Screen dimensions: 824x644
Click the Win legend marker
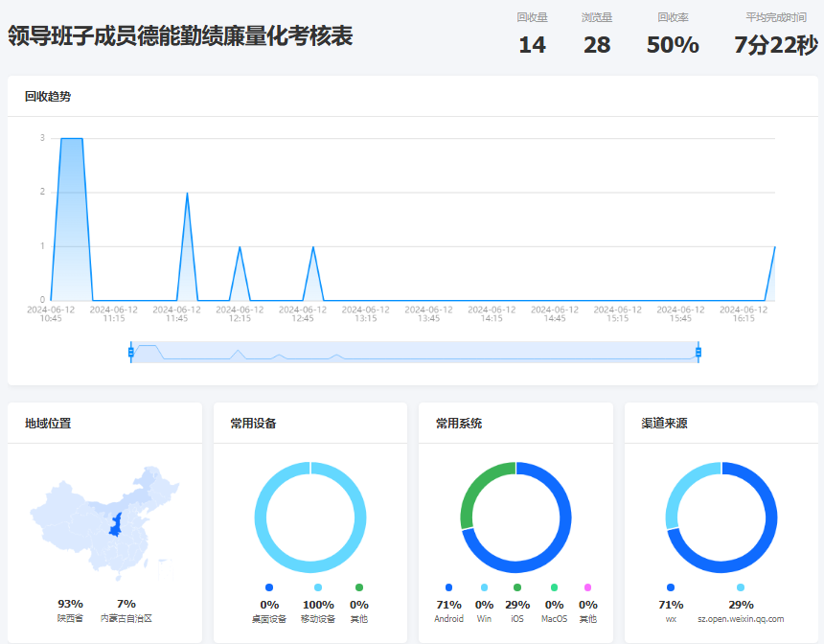(484, 587)
